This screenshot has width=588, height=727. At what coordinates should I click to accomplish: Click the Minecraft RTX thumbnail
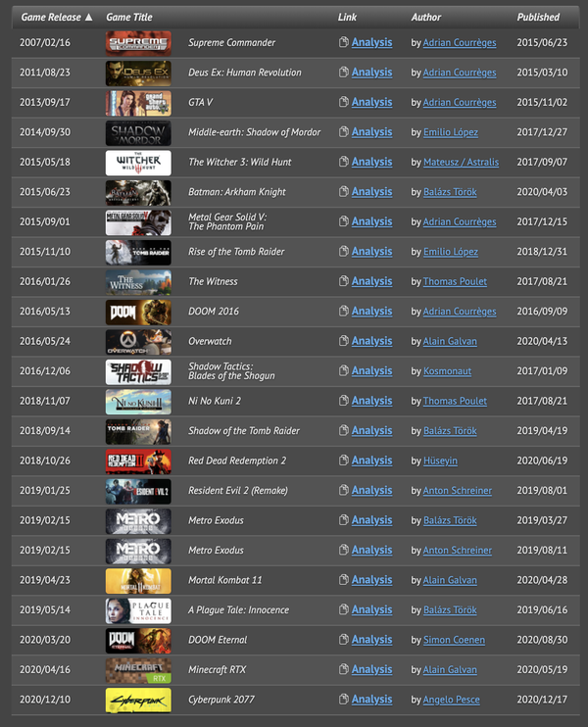point(138,670)
